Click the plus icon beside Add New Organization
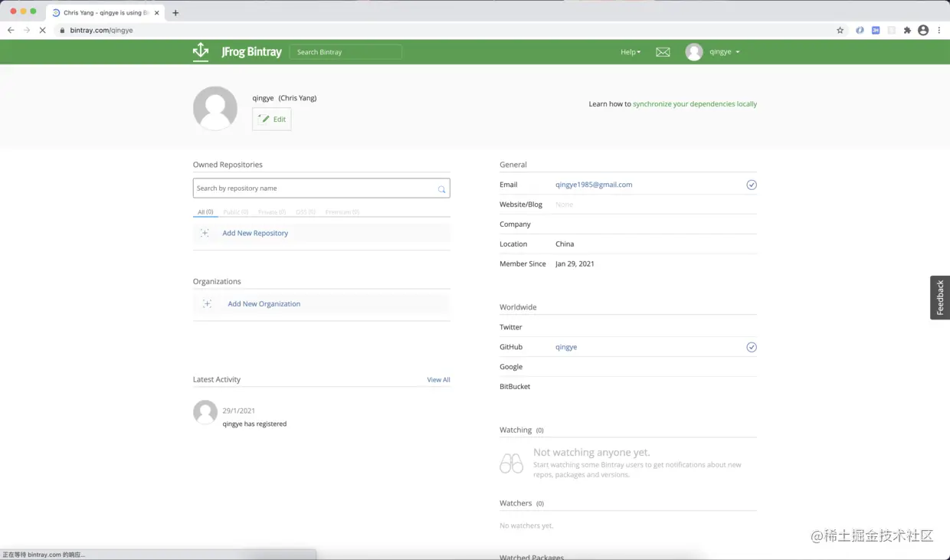The width and height of the screenshot is (950, 560). click(207, 304)
